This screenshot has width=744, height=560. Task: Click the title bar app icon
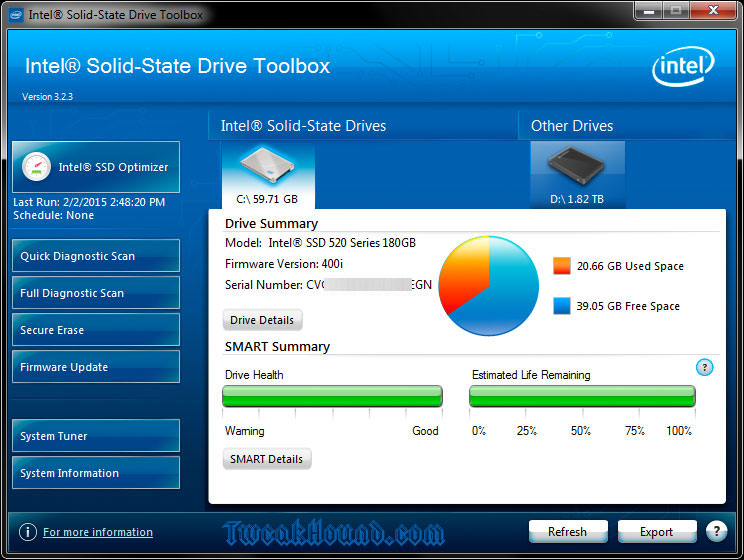click(16, 15)
